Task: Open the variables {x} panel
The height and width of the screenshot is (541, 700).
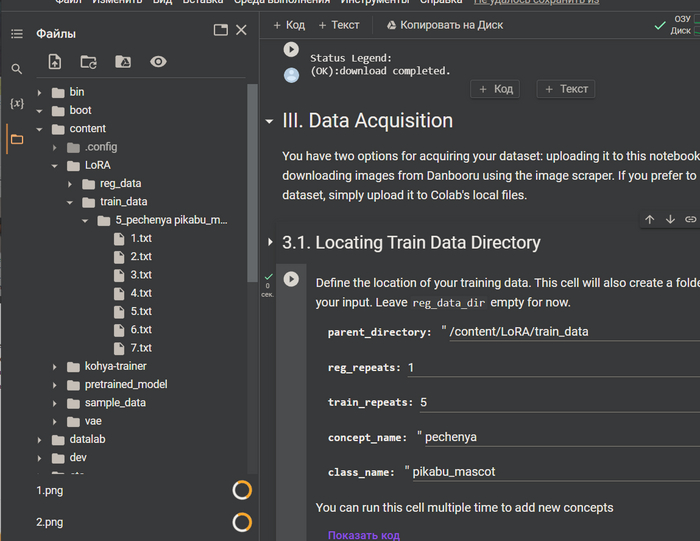Action: (16, 103)
